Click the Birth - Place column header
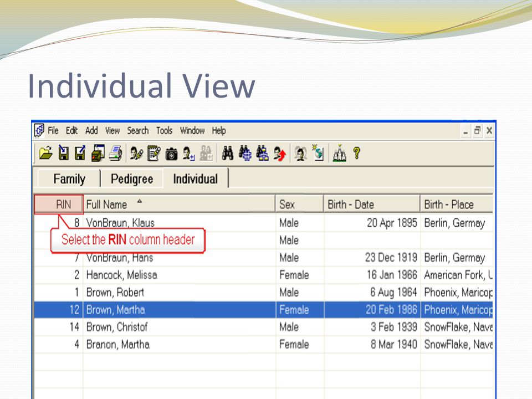Screen dimensions: 532x399 click(457, 204)
